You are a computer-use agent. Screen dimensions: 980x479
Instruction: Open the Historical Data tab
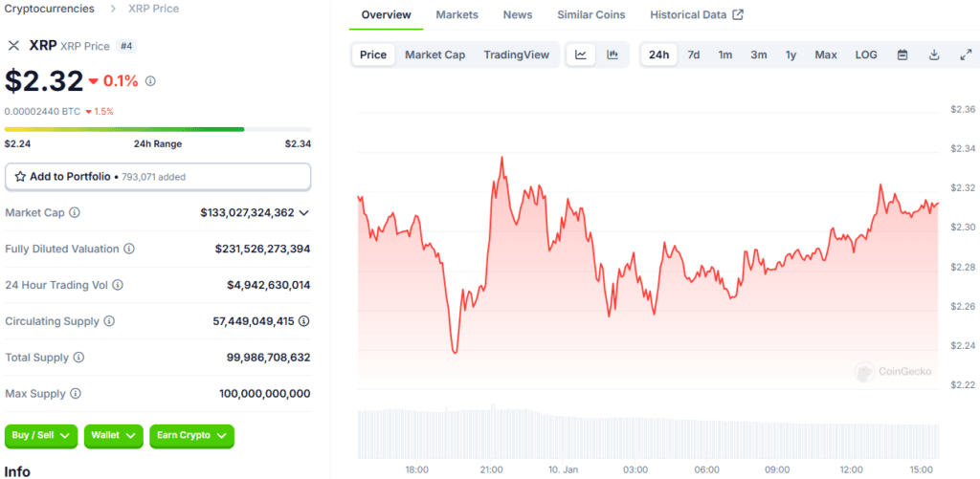click(x=697, y=14)
